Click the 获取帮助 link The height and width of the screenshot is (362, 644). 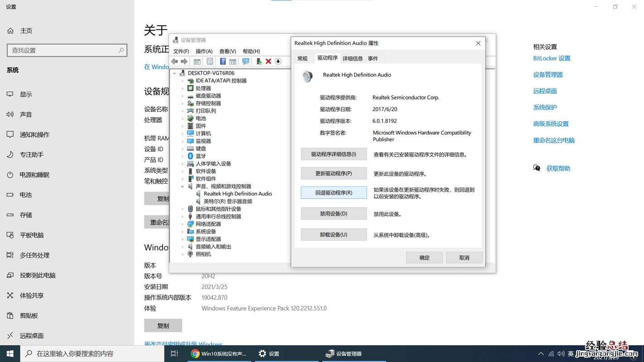coord(558,168)
